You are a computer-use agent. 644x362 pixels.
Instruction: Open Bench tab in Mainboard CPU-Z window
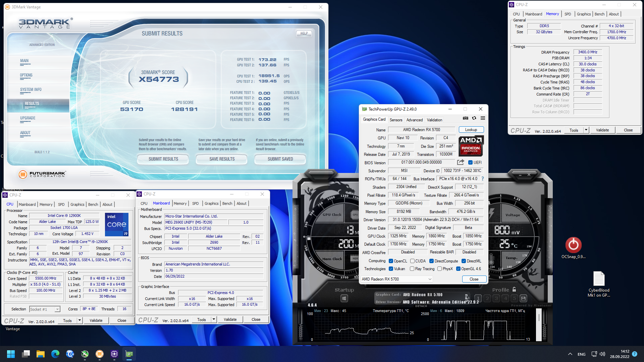[x=227, y=203]
